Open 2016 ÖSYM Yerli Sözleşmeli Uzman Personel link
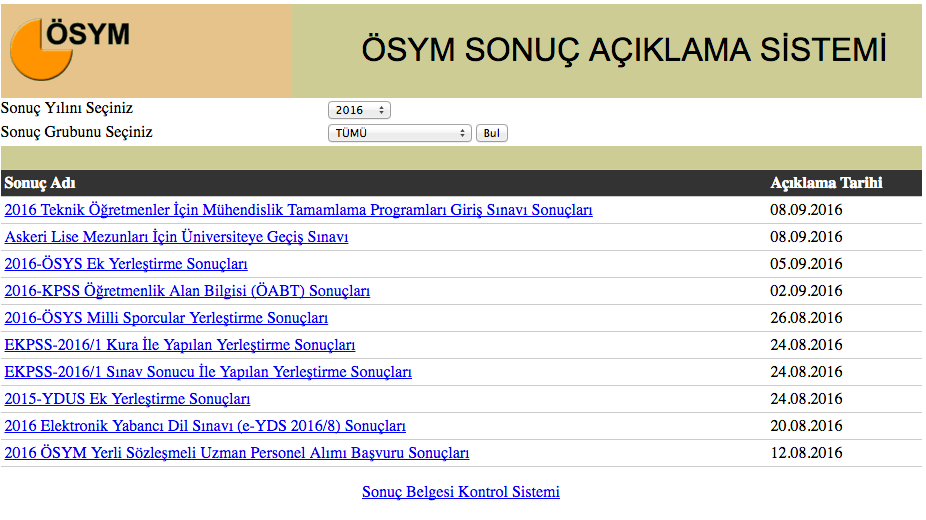The image size is (926, 520). (x=237, y=453)
